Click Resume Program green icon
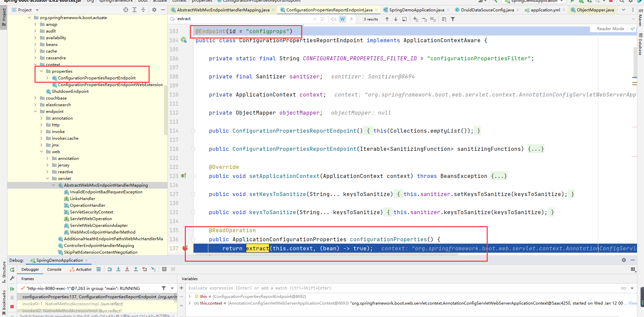644x317 pixels. (x=12, y=289)
